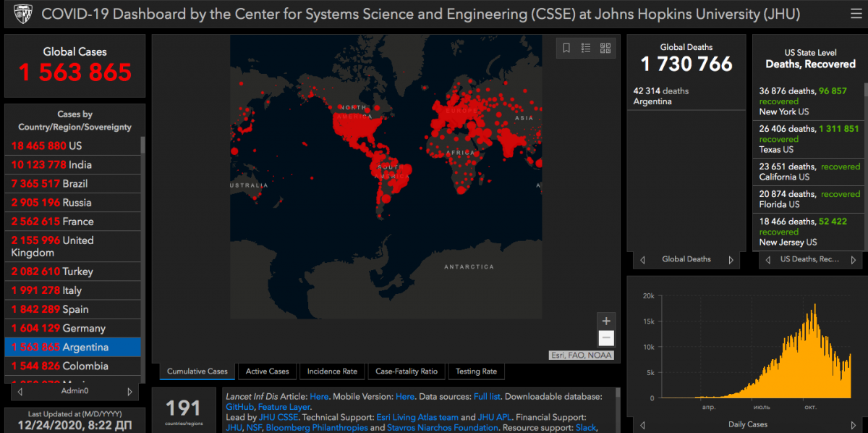The width and height of the screenshot is (868, 433).
Task: Open the Slack resource support link
Action: click(x=584, y=427)
